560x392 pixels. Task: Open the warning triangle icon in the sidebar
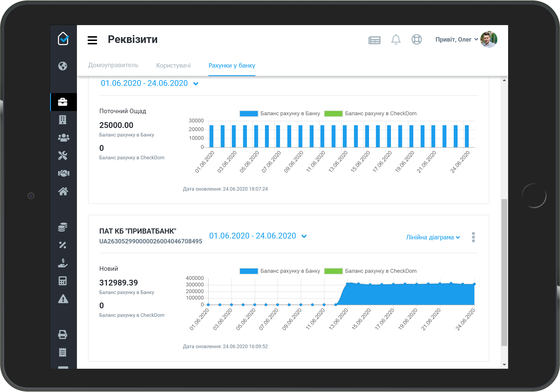[63, 299]
